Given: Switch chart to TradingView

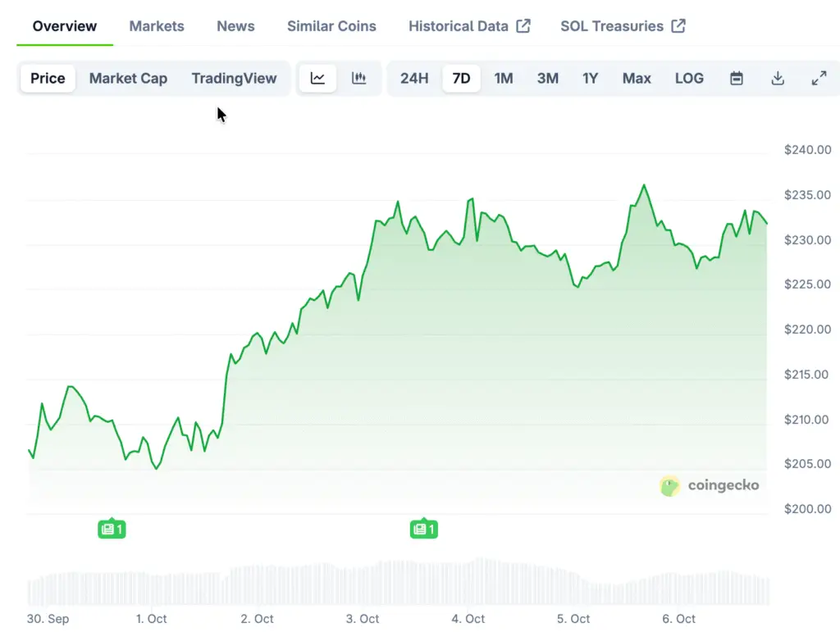Looking at the screenshot, I should click(x=234, y=79).
